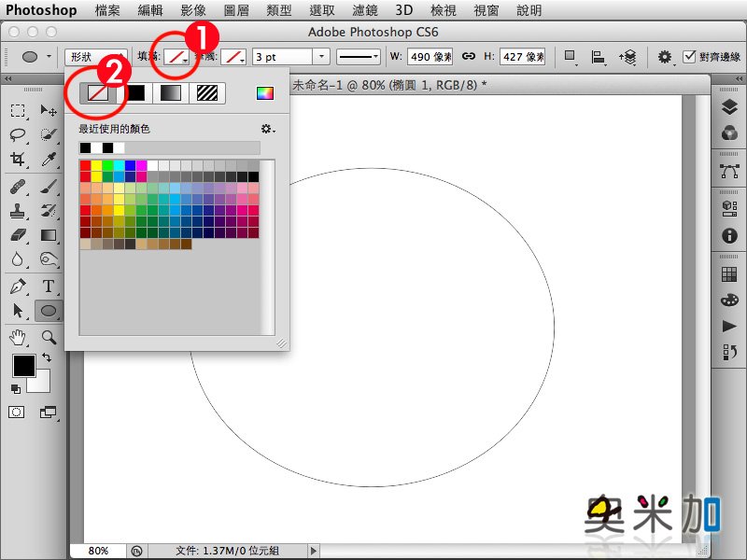Screen dimensions: 747x560
Task: Select the Blur tool
Action: pos(18,259)
